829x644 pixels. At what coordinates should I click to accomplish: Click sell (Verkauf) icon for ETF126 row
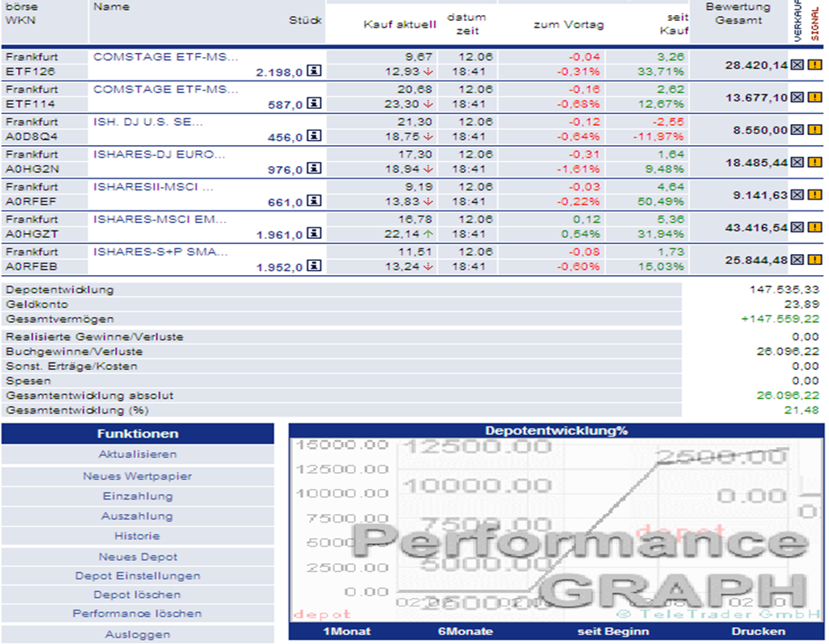tap(797, 65)
